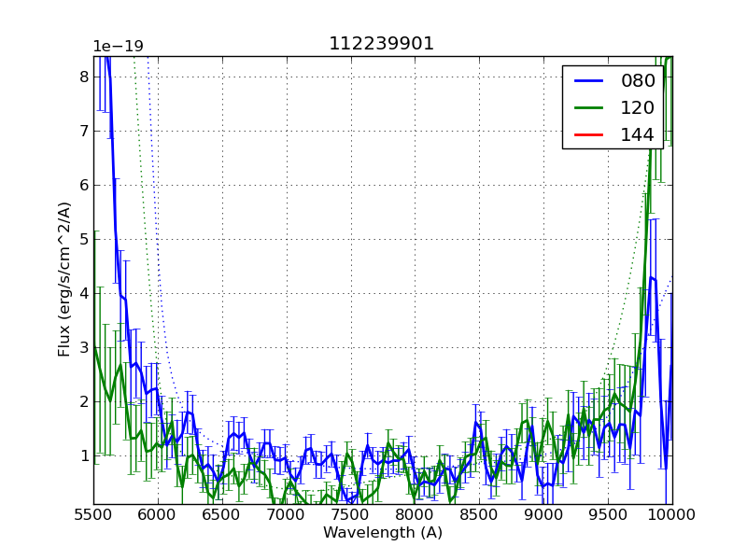
Task: Select the 144 legend entry label
Action: tap(637, 135)
